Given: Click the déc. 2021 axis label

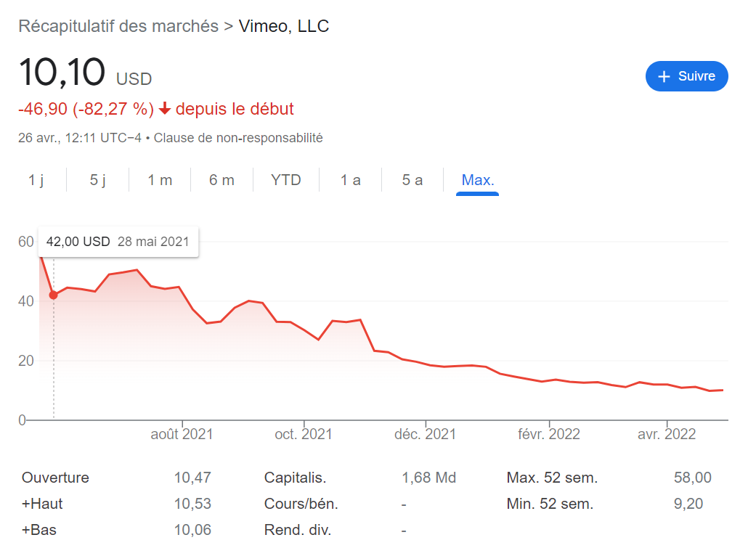Looking at the screenshot, I should click(x=425, y=434).
